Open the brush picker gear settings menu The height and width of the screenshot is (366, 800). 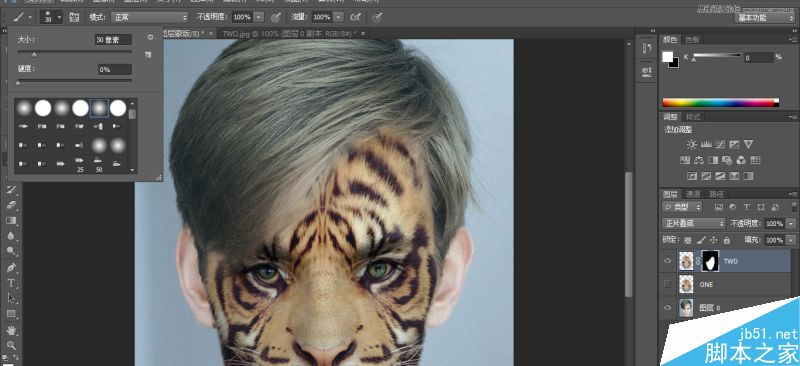(x=150, y=37)
